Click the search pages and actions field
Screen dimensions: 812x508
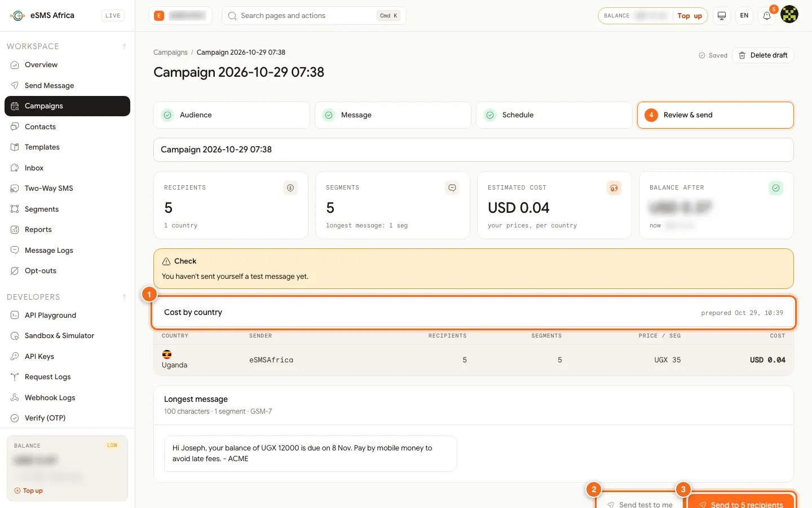tap(314, 16)
